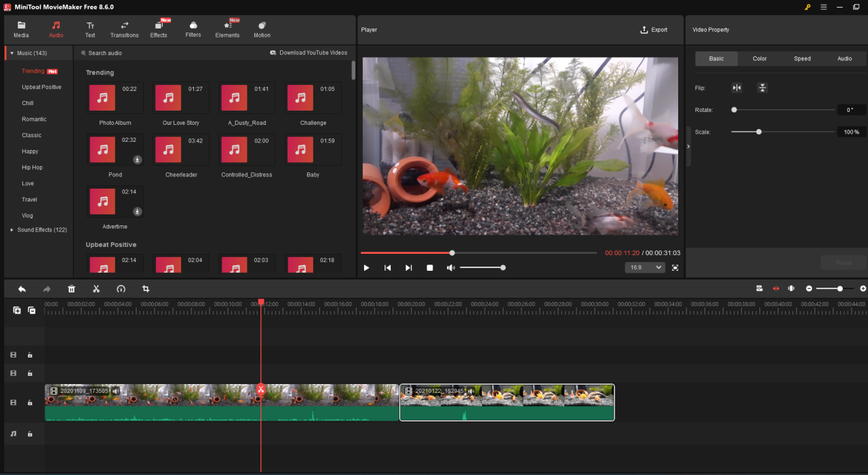Zoom out the timeline

point(809,288)
